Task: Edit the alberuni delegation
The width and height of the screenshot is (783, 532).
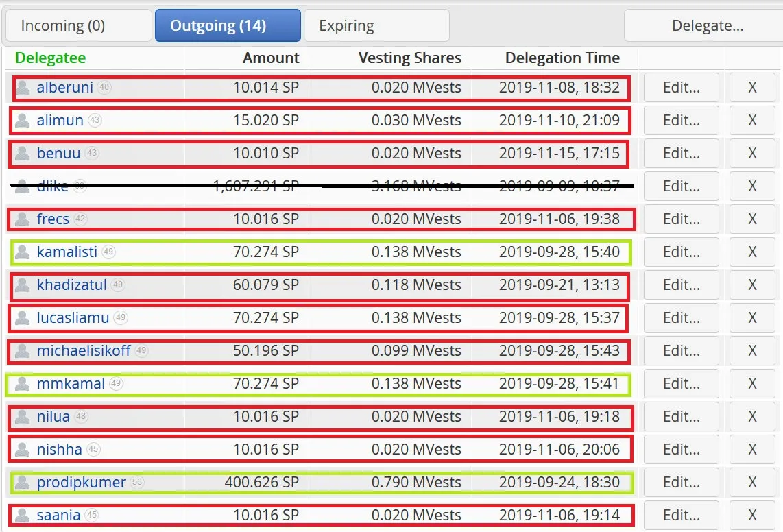Action: click(681, 88)
